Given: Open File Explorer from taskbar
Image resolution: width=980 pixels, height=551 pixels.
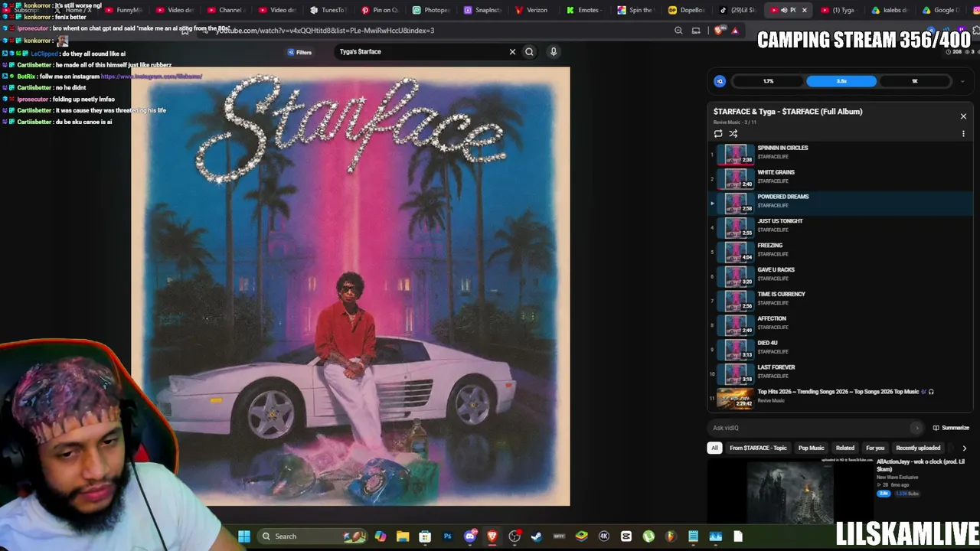Looking at the screenshot, I should click(x=403, y=536).
